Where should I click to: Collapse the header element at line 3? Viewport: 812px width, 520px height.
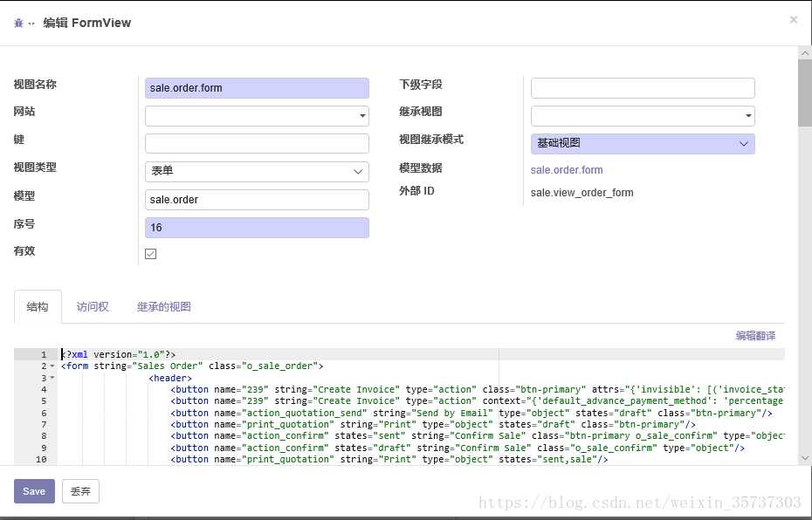tap(52, 378)
